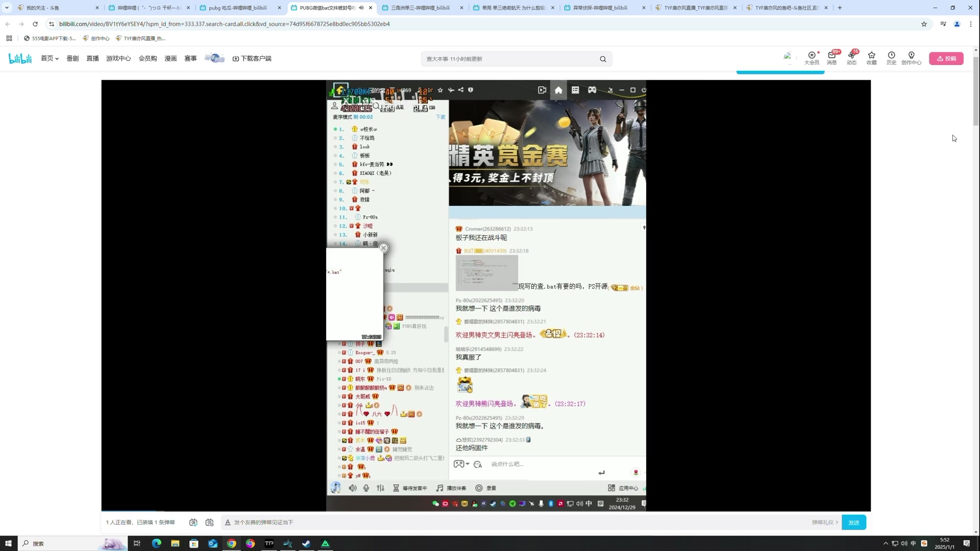Select the 直播 navigation item
Image resolution: width=980 pixels, height=551 pixels.
pyautogui.click(x=92, y=59)
